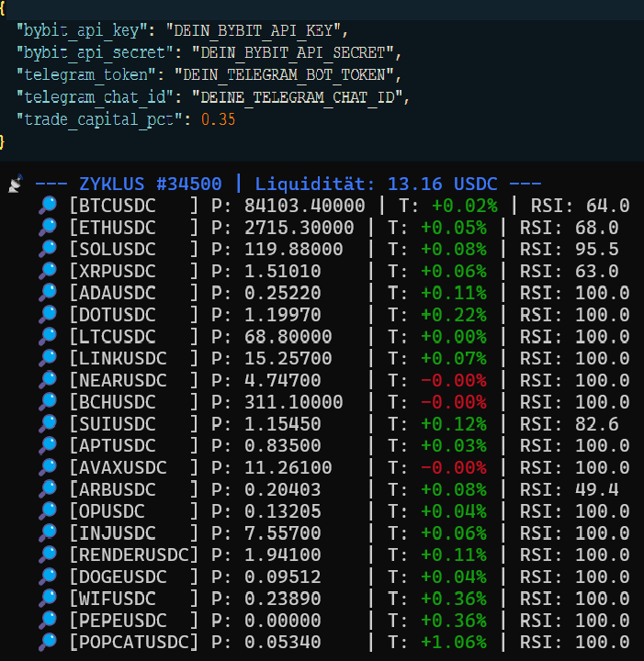The image size is (644, 661).
Task: Click the WIFUSDC price 0.23890
Action: [x=283, y=599]
